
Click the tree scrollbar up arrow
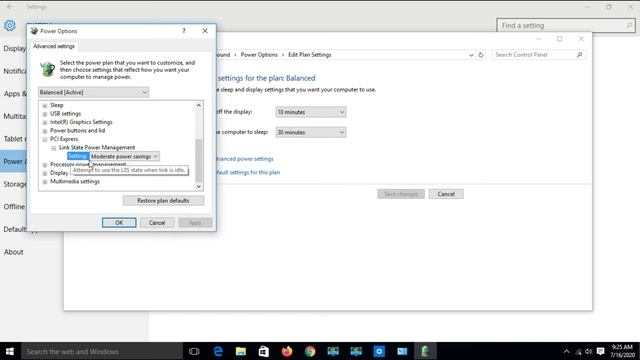[x=199, y=105]
